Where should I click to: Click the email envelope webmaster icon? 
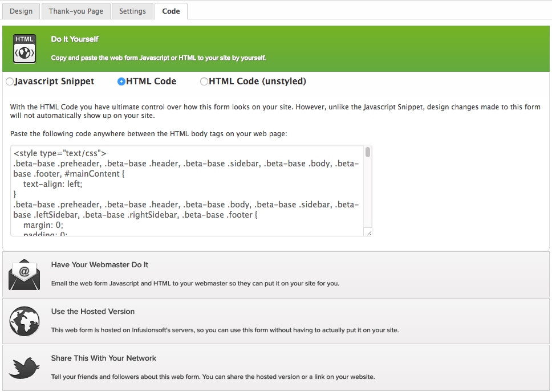tap(25, 275)
